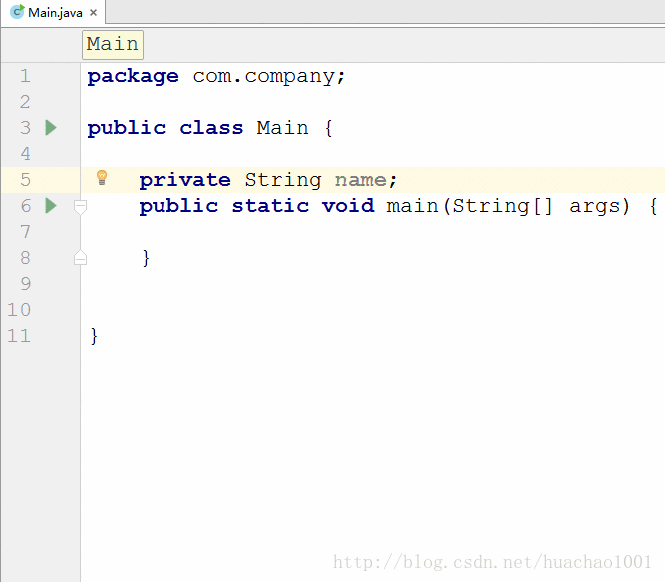Click the 'package' keyword on line 1
665x582 pixels.
133,77
